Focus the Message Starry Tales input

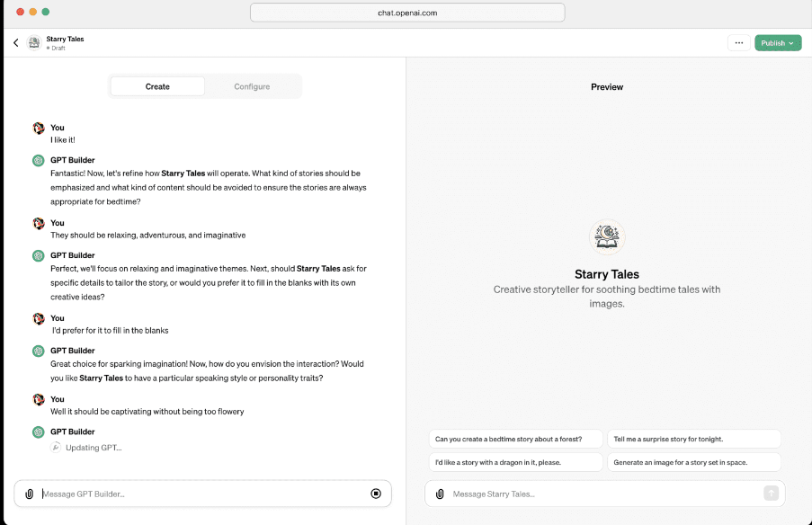605,494
